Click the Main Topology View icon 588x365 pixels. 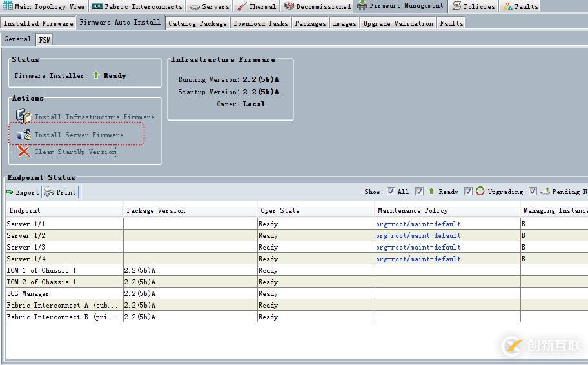tap(8, 6)
